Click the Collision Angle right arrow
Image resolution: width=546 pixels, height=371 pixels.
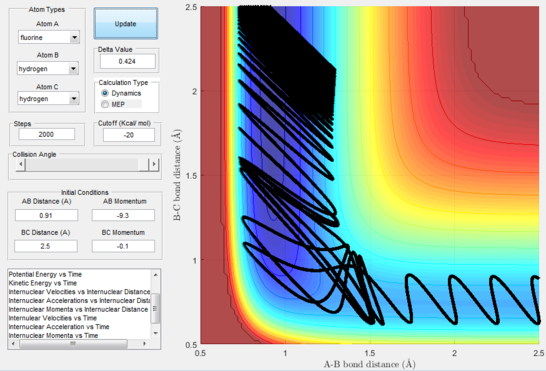point(154,164)
